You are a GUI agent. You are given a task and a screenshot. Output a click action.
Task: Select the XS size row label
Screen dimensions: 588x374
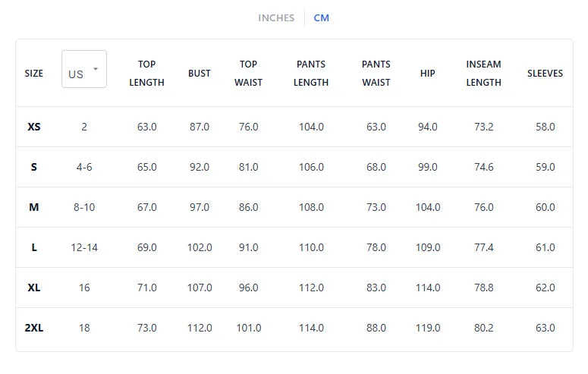33,127
